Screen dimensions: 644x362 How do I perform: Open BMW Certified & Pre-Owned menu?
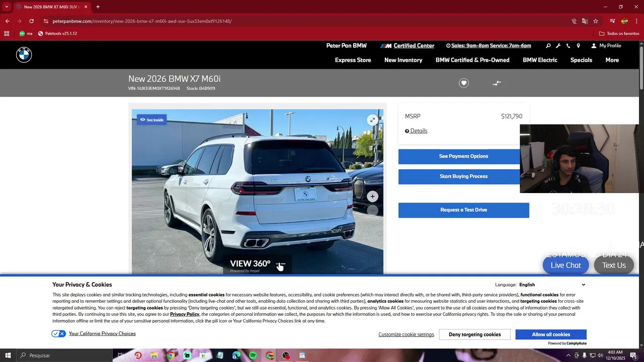coord(472,60)
